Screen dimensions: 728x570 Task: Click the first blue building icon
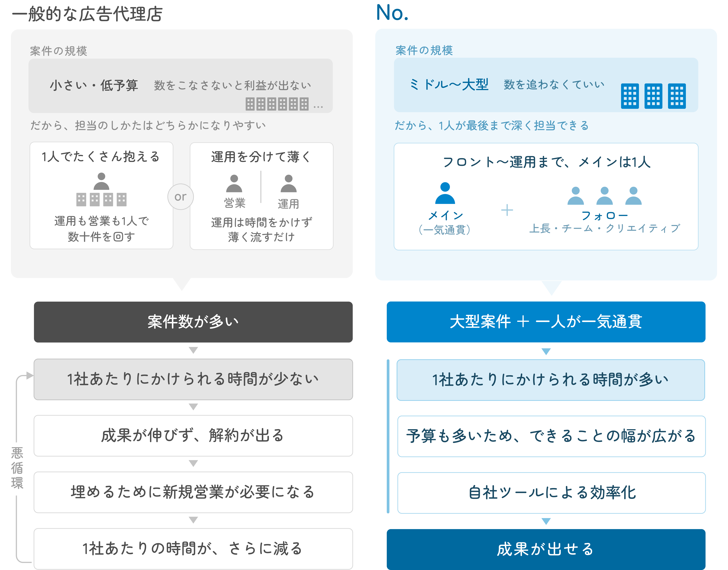click(630, 96)
